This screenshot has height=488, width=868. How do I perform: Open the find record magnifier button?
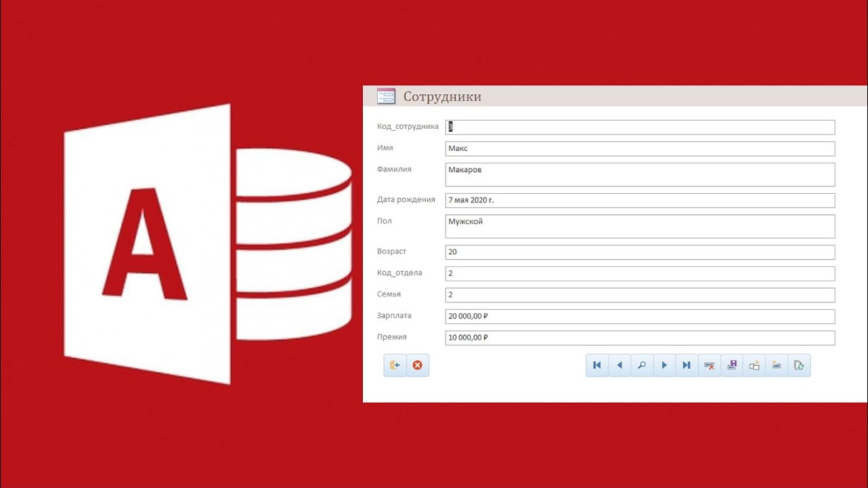click(x=642, y=365)
